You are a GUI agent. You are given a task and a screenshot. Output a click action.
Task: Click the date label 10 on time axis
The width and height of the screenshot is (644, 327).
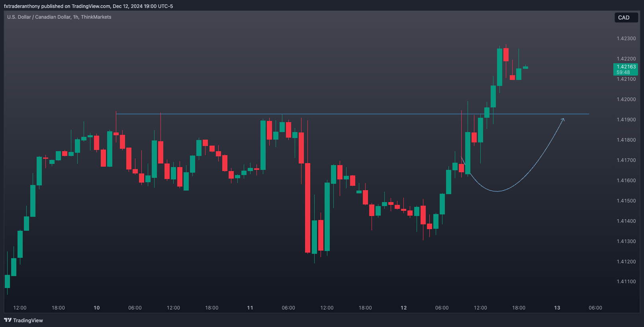point(97,308)
